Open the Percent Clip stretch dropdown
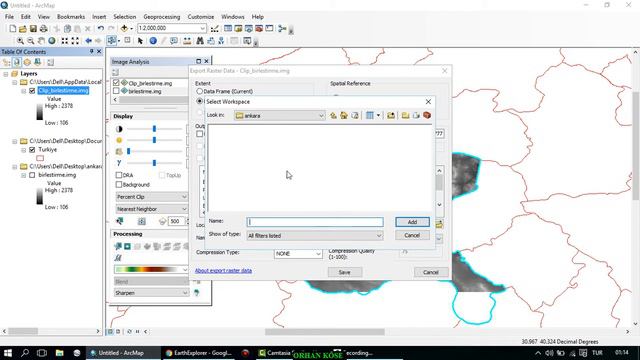Screen dimensions: 640x360 (x=184, y=197)
